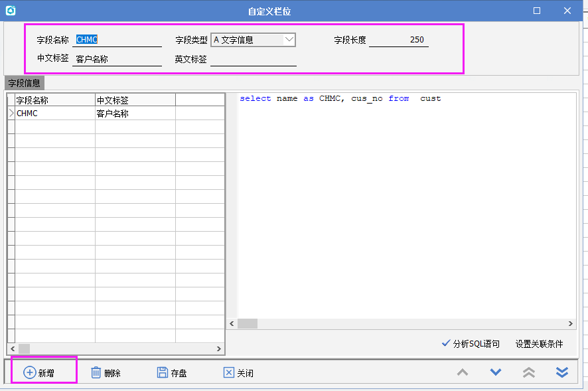Viewport: 588px width, 391px height.
Task: Click the 新增 (add) plus icon
Action: coord(29,372)
